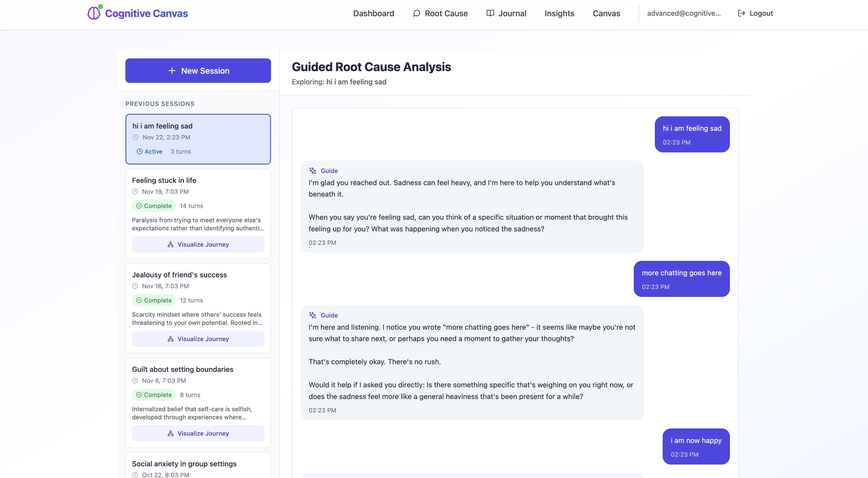The height and width of the screenshot is (478, 868).
Task: Visualize Journey for Guilt about setting boundaries
Action: [x=198, y=433]
